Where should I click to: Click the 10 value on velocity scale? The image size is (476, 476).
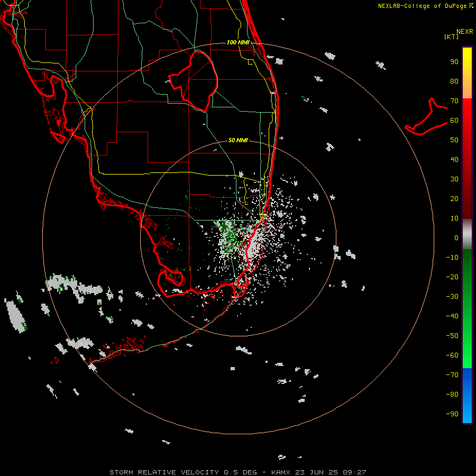coord(454,218)
